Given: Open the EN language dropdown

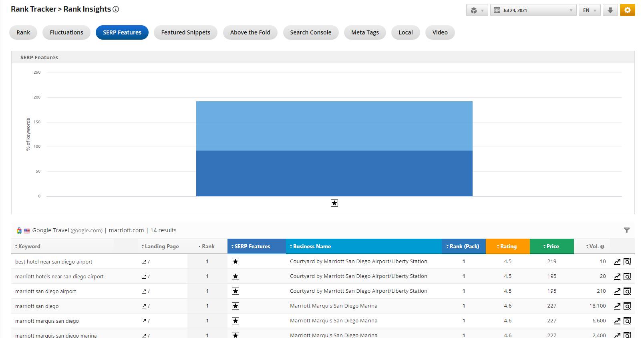Looking at the screenshot, I should pyautogui.click(x=589, y=10).
